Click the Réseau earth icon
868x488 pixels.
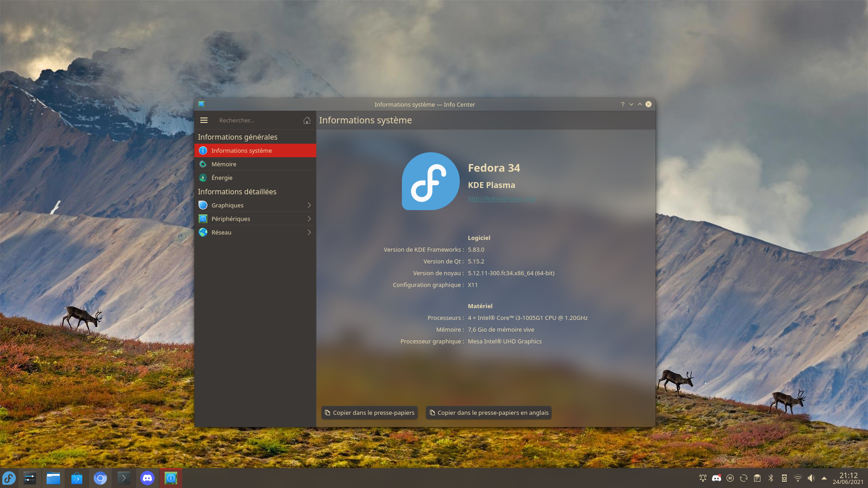click(x=203, y=232)
